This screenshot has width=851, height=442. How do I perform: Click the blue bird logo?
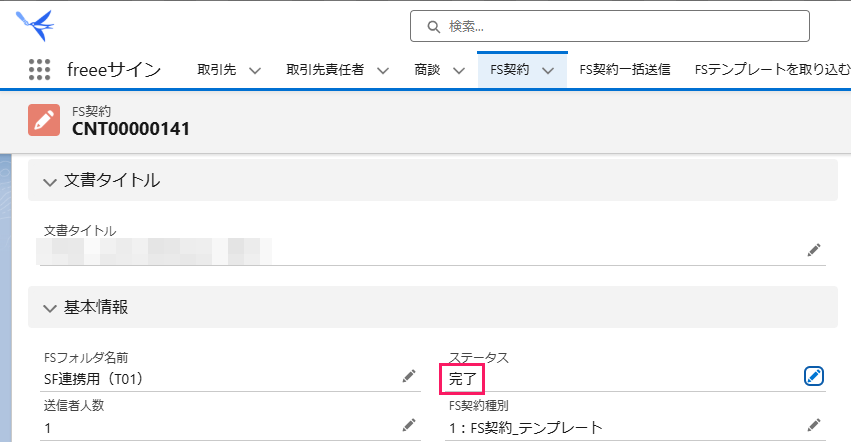coord(35,25)
